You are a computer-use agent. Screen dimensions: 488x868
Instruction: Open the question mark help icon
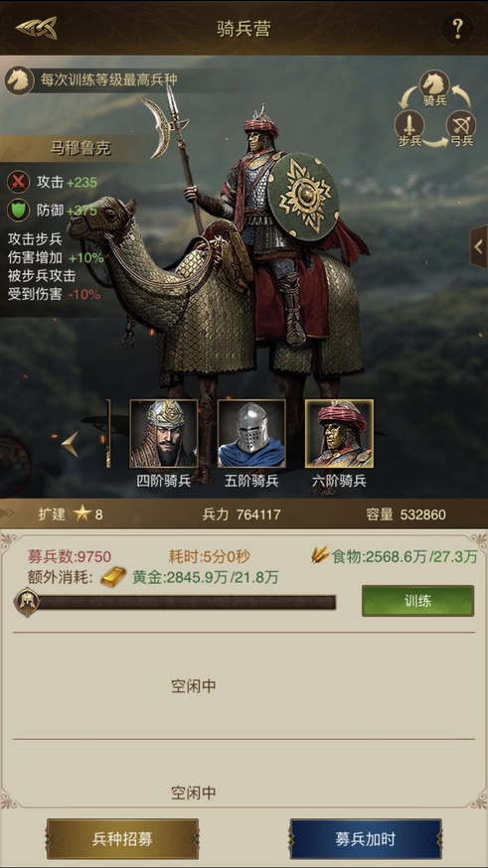click(x=457, y=28)
